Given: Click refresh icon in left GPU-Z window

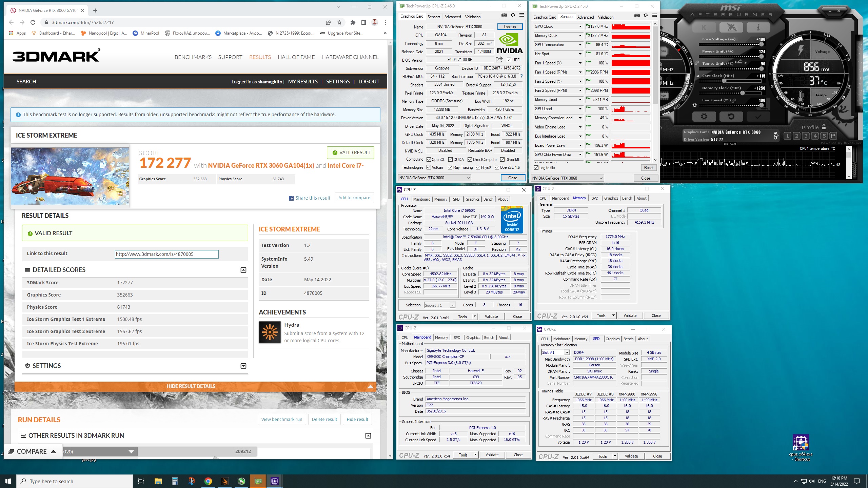Looking at the screenshot, I should click(513, 15).
